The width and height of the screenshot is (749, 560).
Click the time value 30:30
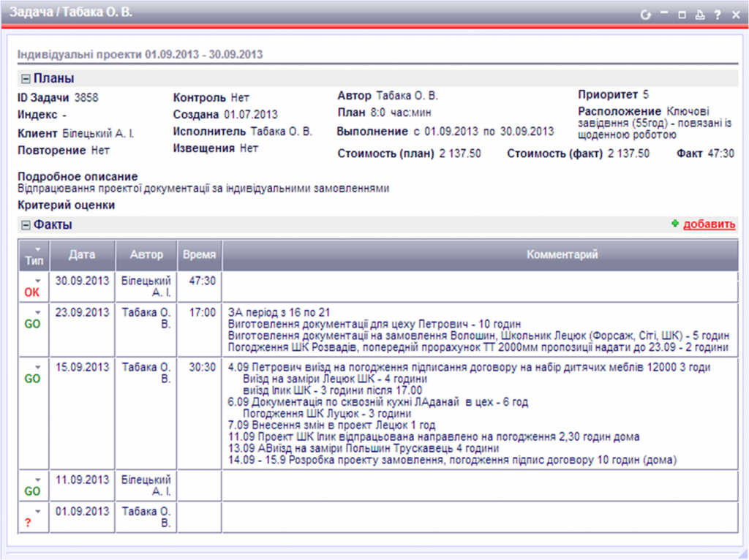coord(203,367)
